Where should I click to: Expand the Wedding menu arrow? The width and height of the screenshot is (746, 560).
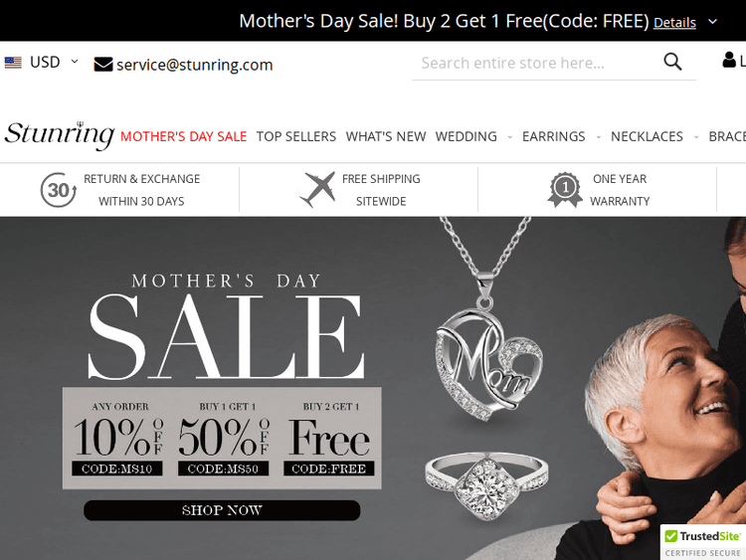pos(510,137)
